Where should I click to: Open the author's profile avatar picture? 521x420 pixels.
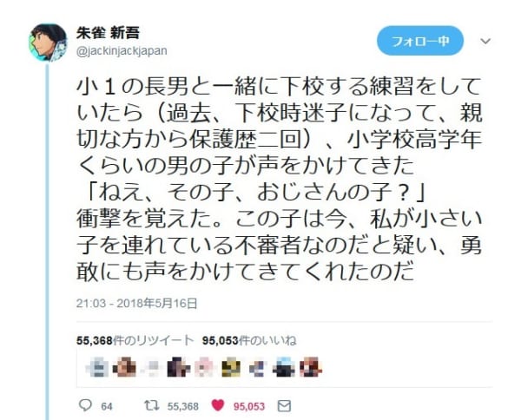tap(48, 43)
